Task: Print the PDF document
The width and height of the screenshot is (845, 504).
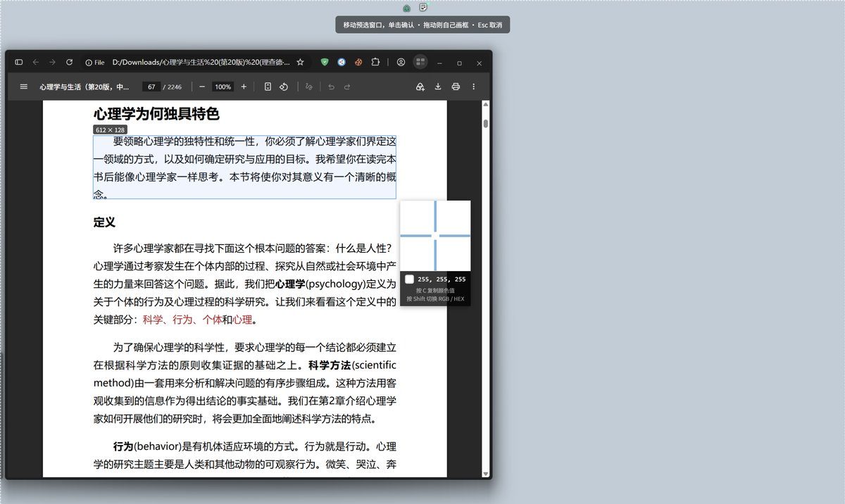Action: pos(456,87)
